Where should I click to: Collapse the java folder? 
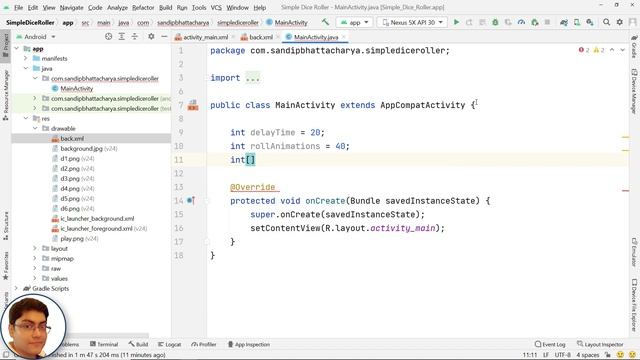pyautogui.click(x=26, y=68)
